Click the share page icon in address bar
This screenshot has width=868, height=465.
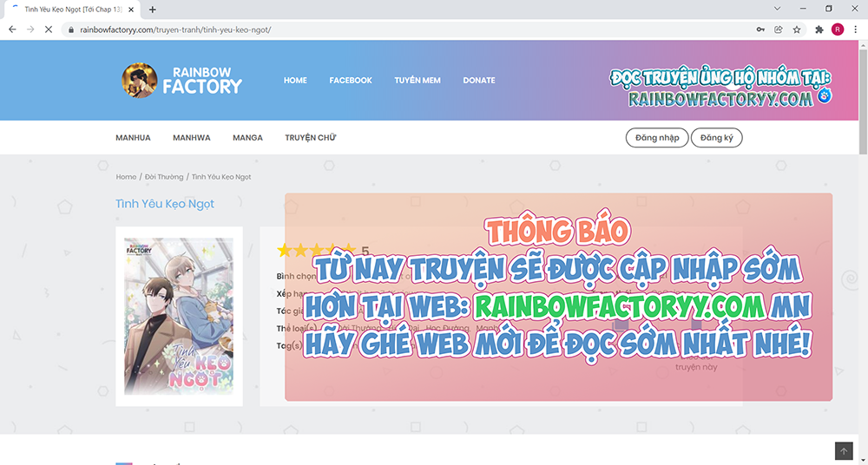(779, 29)
